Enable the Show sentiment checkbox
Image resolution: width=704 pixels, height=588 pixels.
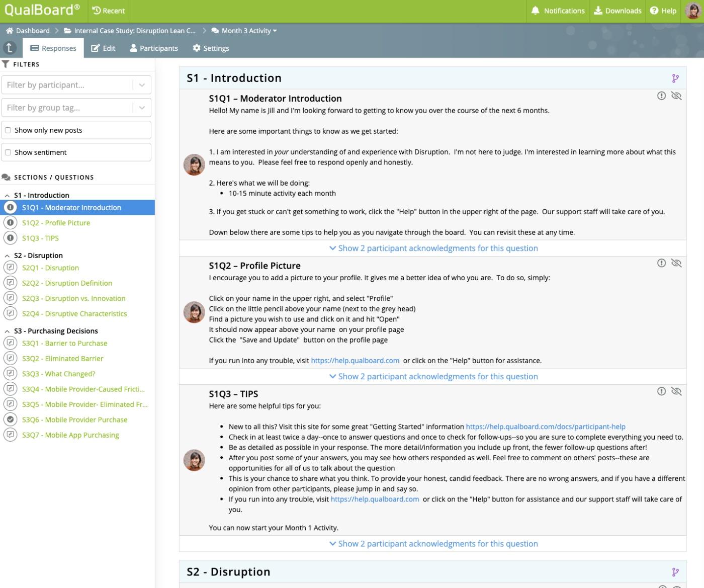pos(8,152)
